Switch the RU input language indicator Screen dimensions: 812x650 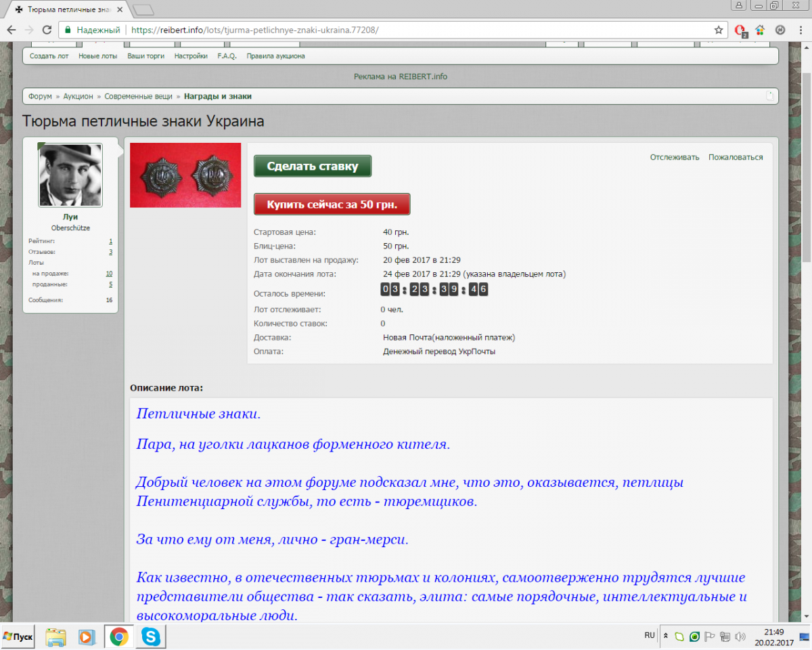pos(650,636)
